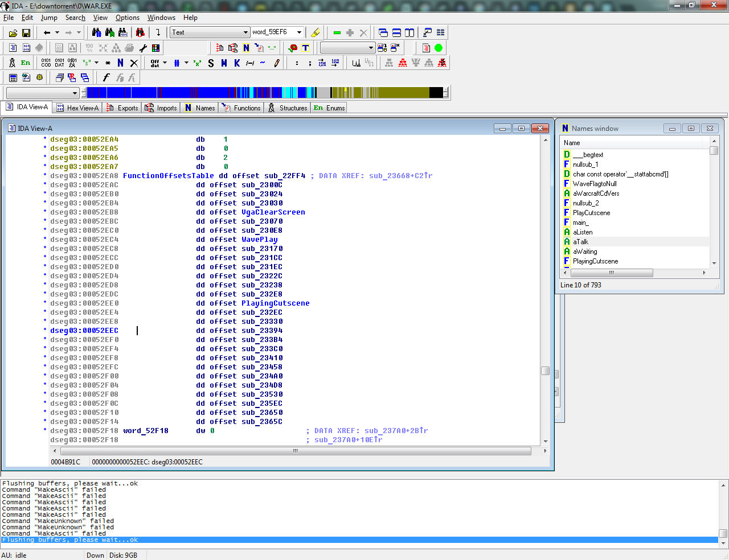This screenshot has height=560, width=729.
Task: Open the Text search type dropdown
Action: [246, 32]
